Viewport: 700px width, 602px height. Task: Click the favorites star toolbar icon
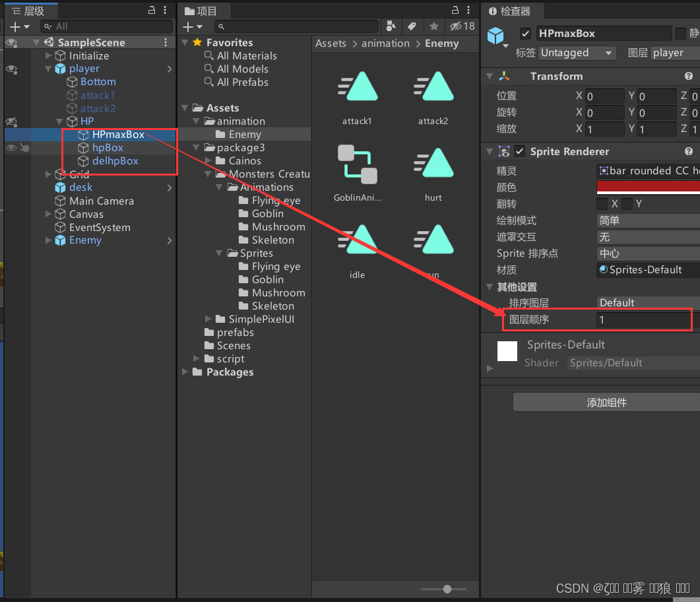point(433,26)
